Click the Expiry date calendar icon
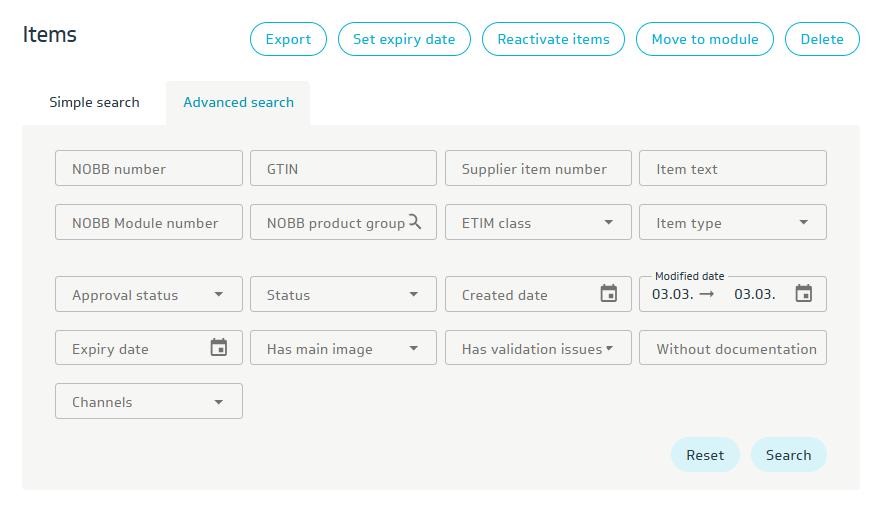 click(219, 348)
